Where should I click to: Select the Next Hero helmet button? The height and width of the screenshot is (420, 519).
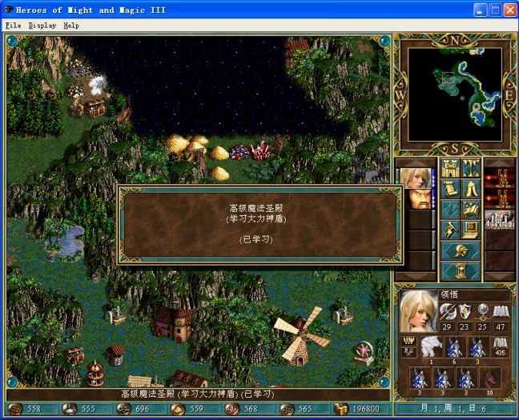461,251
